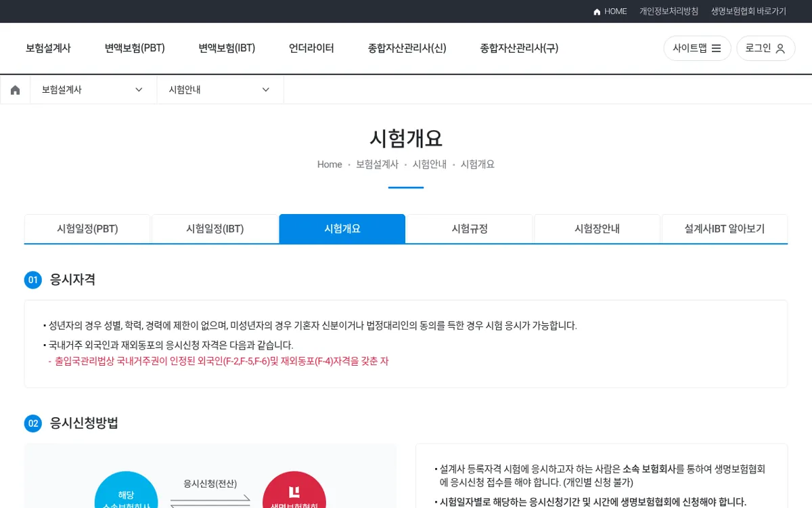Click 보험설계사 in the page path
The height and width of the screenshot is (508, 812).
tap(377, 165)
